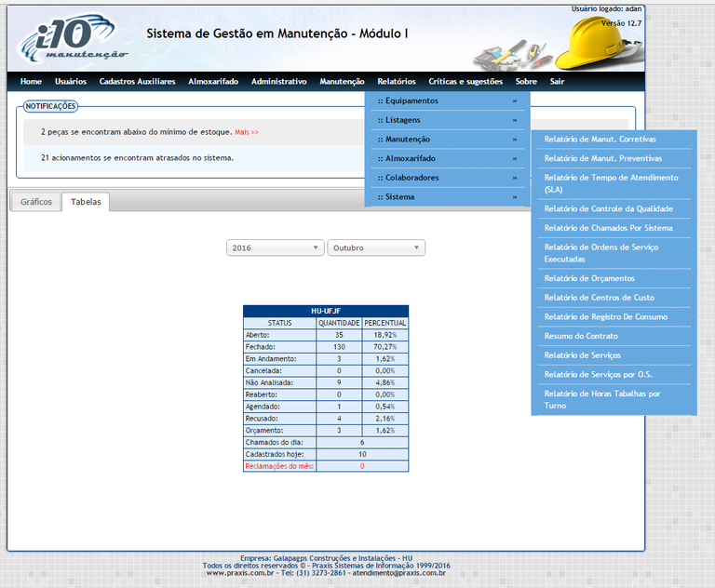Screen dimensions: 715x588
Task: Open Relatório de Controle da Qualidade
Action: (x=614, y=208)
